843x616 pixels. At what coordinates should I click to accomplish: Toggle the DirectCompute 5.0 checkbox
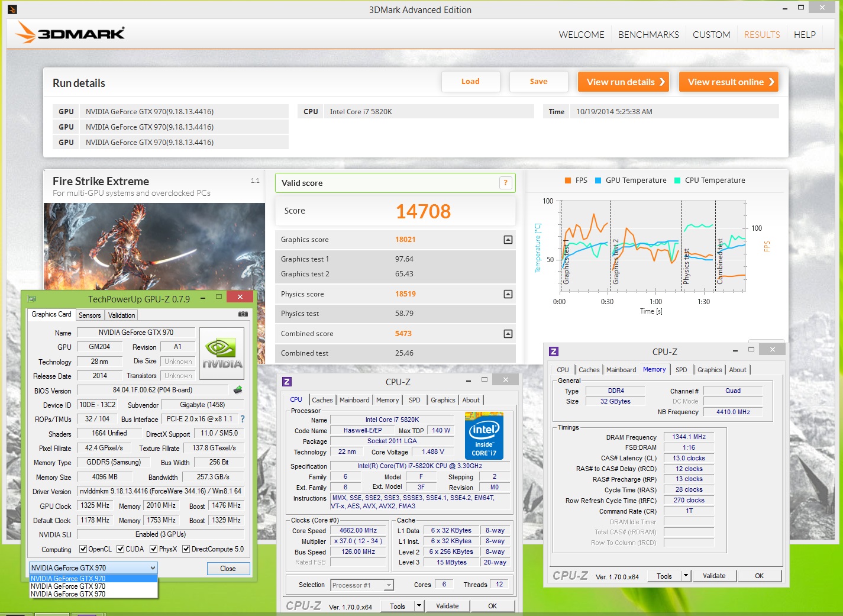pos(186,549)
